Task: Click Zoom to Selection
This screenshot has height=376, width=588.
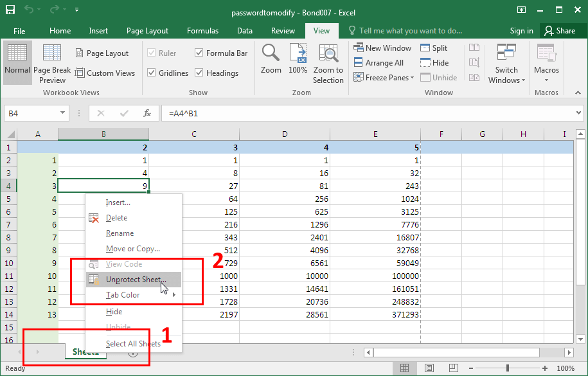Action: [328, 64]
